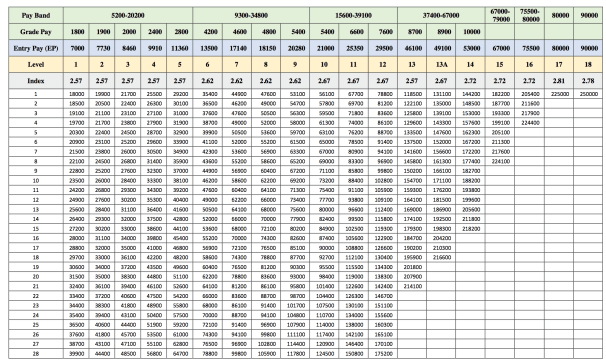The height and width of the screenshot is (362, 606).
Task: Click '105900' in the level 8 column
Action: pyautogui.click(x=266, y=354)
